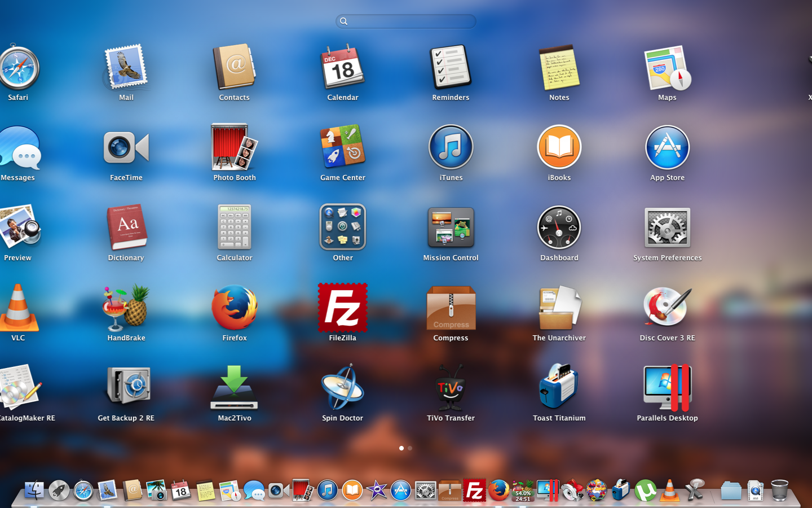Launch Disc Cover 3 RE in Launchpad
Image resolution: width=812 pixels, height=508 pixels.
tap(667, 307)
